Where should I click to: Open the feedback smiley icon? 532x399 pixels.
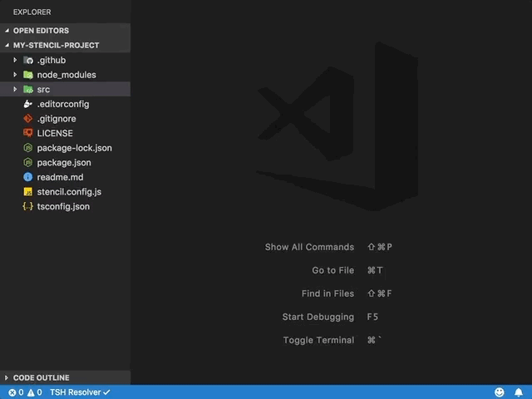coord(499,392)
